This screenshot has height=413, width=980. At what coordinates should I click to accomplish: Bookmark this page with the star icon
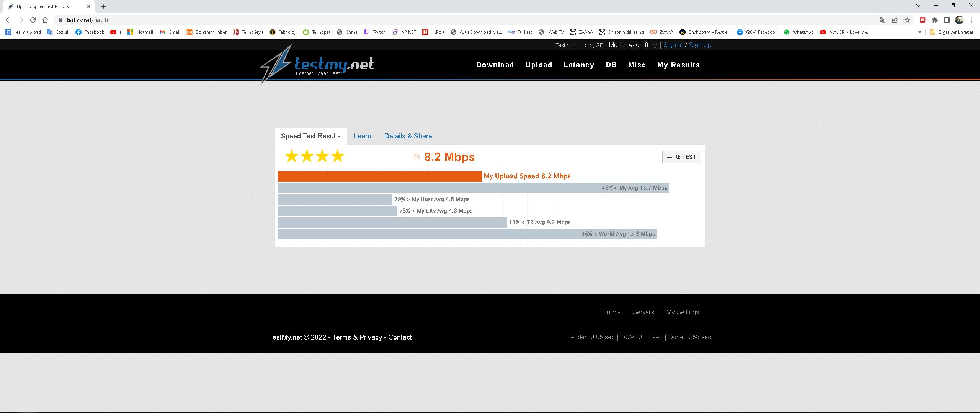[x=907, y=20]
